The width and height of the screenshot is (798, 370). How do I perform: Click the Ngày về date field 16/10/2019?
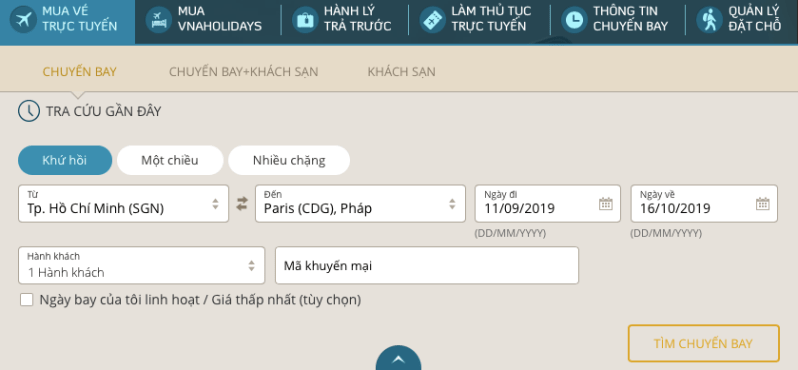704,204
